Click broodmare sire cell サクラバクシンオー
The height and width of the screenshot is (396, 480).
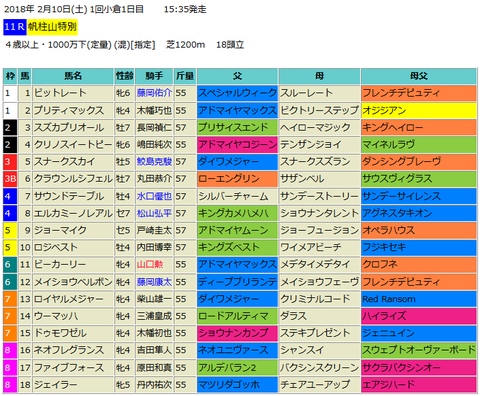pos(419,368)
